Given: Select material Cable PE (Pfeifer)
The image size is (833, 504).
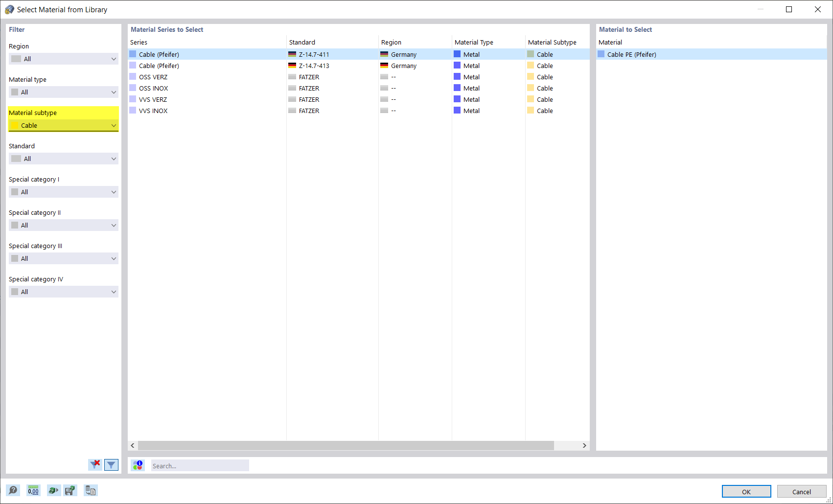Looking at the screenshot, I should pos(711,54).
